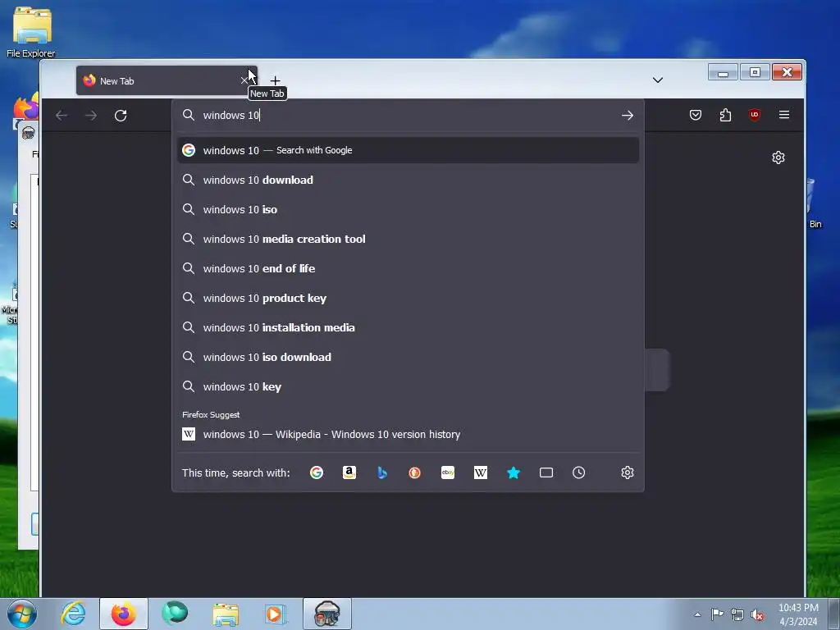Choose suggestion 'windows 10 media creation tool'

click(x=408, y=239)
